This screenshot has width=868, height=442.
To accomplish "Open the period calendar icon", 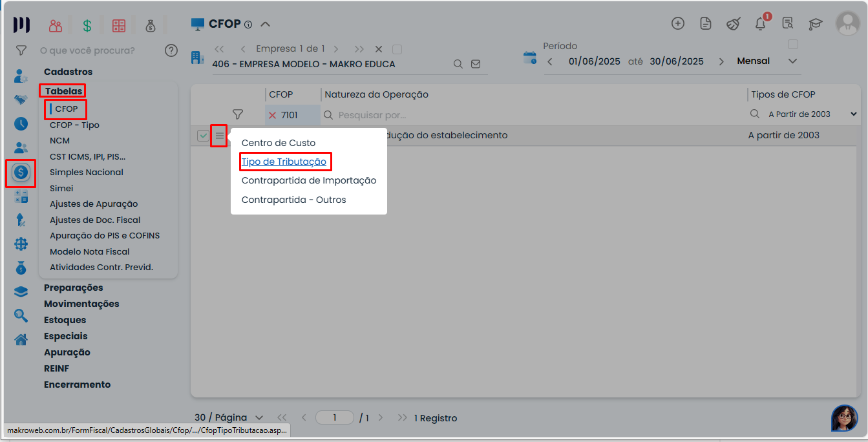I will [530, 58].
